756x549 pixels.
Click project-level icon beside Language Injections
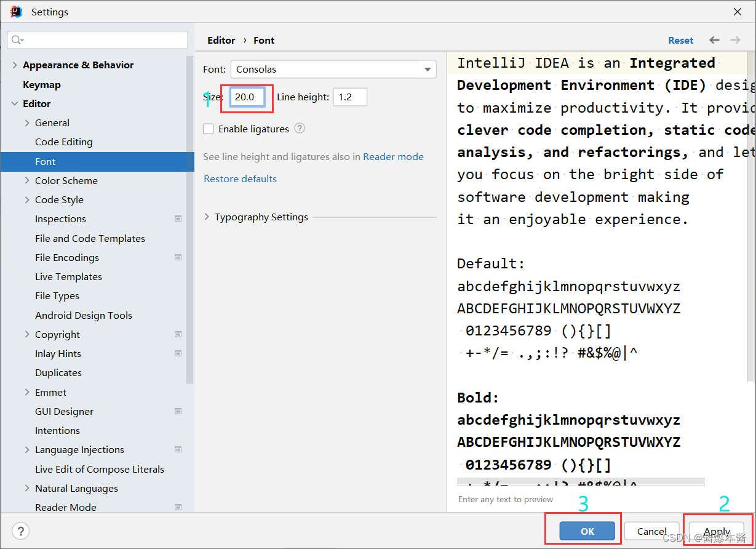[x=178, y=449]
